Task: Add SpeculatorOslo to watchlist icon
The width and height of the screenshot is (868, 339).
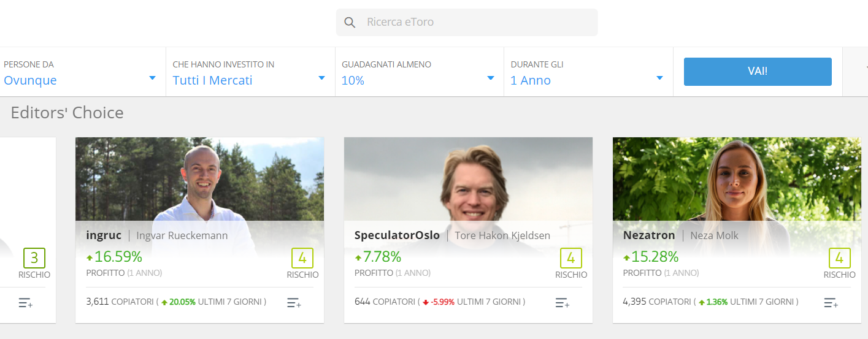Action: click(563, 303)
